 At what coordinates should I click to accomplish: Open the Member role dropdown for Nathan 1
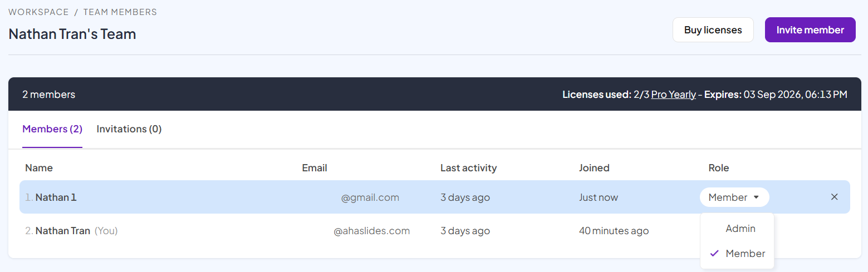click(x=734, y=197)
